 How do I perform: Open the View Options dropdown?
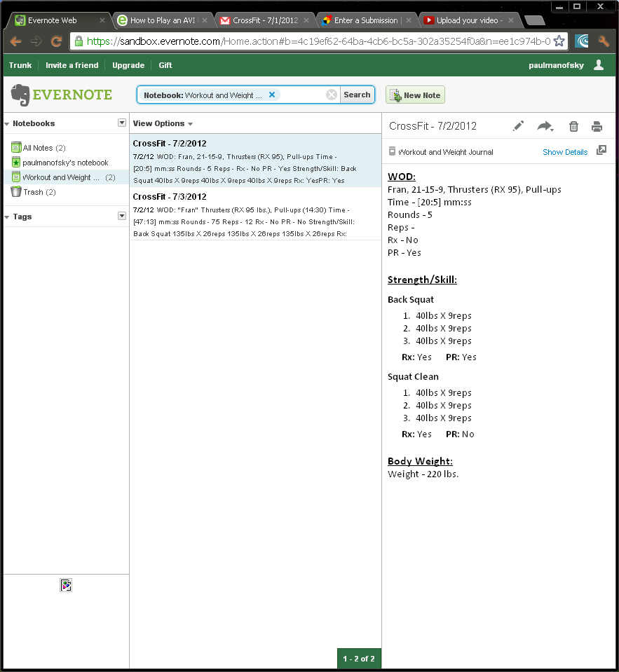pos(163,123)
